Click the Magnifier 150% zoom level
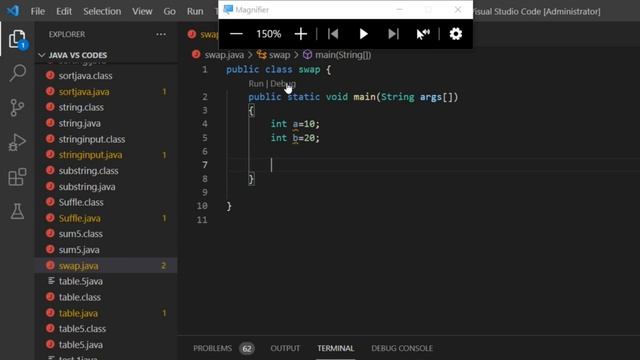 tap(269, 34)
